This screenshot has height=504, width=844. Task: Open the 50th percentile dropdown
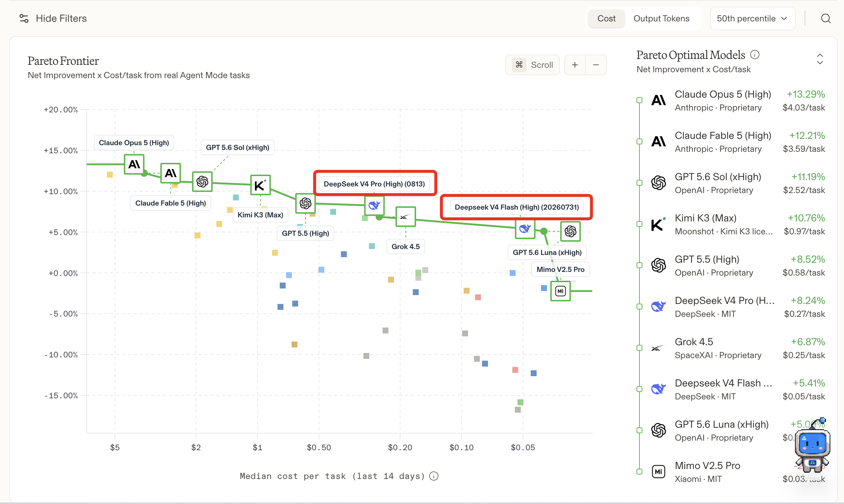pyautogui.click(x=753, y=18)
